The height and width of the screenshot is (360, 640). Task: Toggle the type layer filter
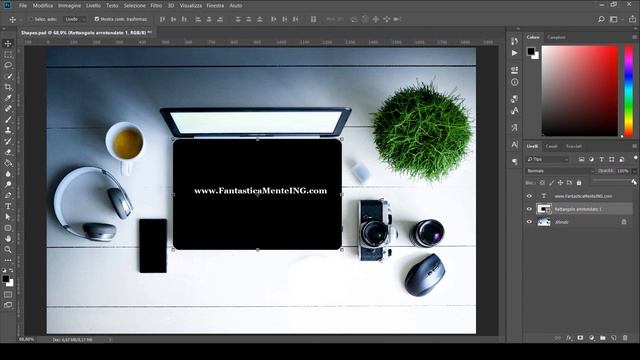tap(601, 159)
